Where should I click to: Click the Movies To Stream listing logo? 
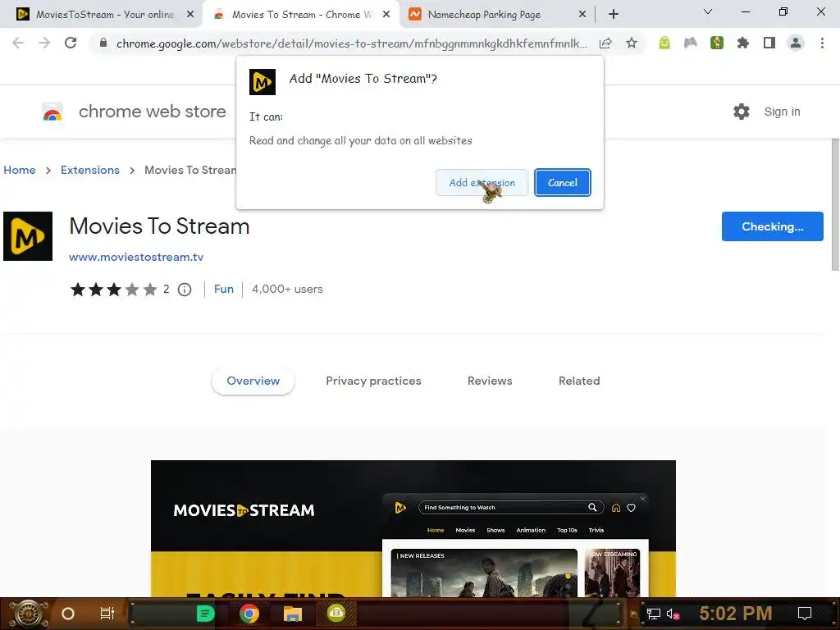pyautogui.click(x=28, y=236)
